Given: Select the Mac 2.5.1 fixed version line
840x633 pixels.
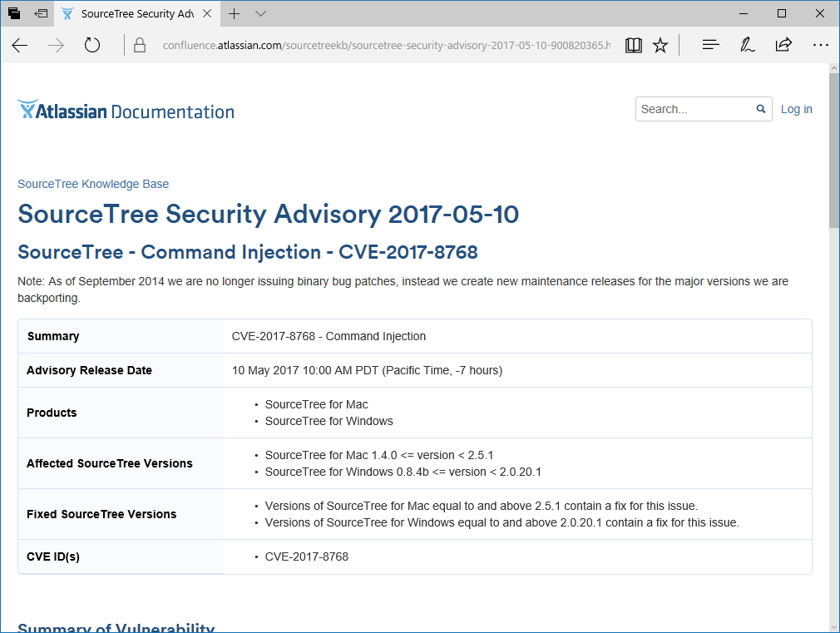Looking at the screenshot, I should (x=481, y=506).
